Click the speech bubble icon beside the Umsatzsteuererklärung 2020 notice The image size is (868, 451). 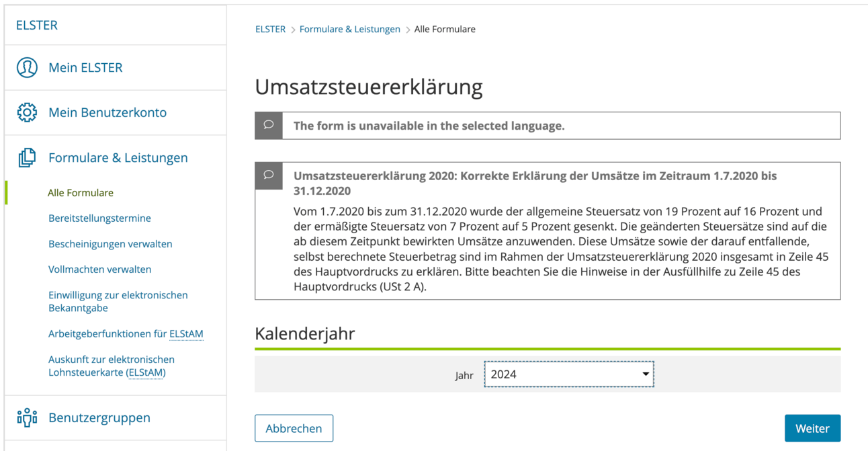point(268,175)
